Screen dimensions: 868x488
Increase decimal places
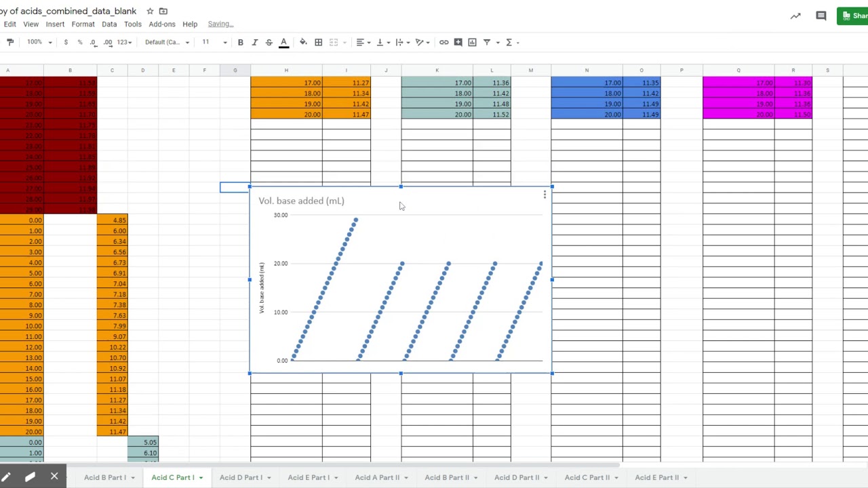click(x=107, y=42)
